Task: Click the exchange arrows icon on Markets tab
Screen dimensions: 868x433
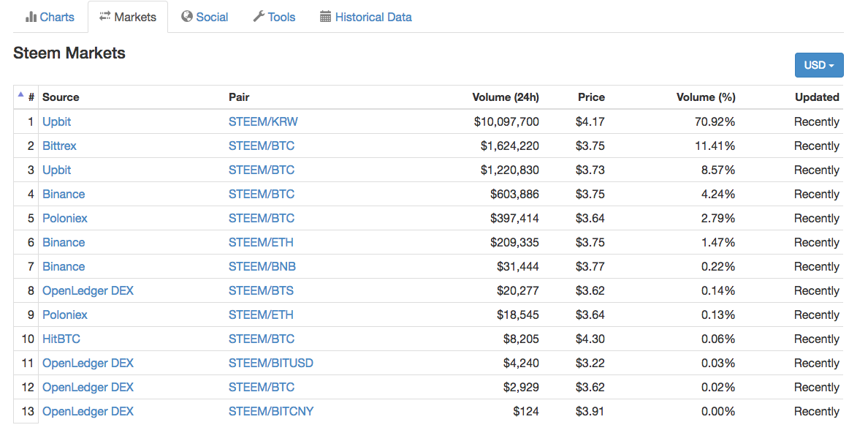Action: (104, 17)
